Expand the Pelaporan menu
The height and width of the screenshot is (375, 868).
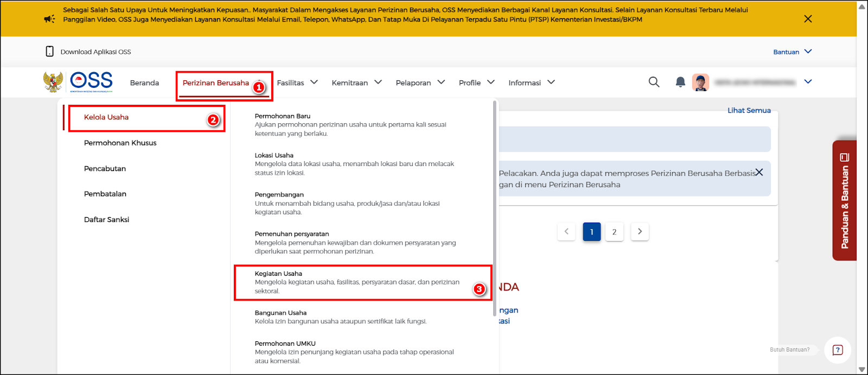[420, 82]
